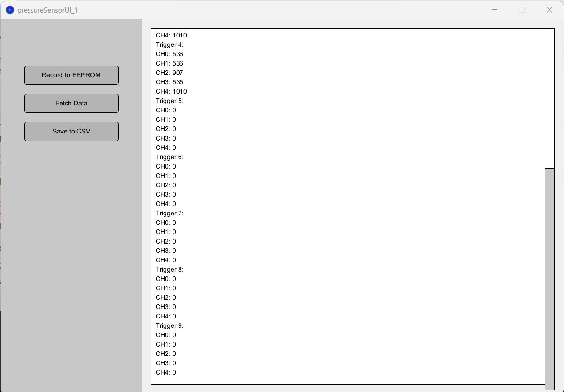Select the CH2: 907 reading line
564x392 pixels.
169,73
